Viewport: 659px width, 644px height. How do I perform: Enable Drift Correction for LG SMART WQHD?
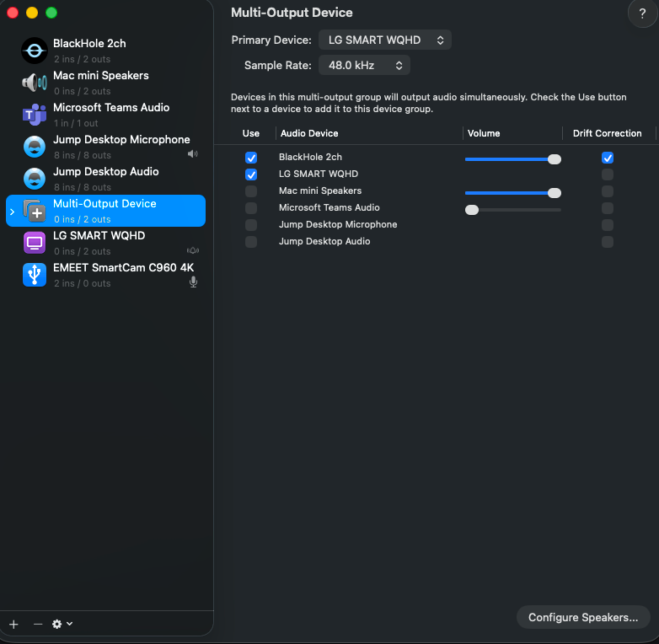608,174
